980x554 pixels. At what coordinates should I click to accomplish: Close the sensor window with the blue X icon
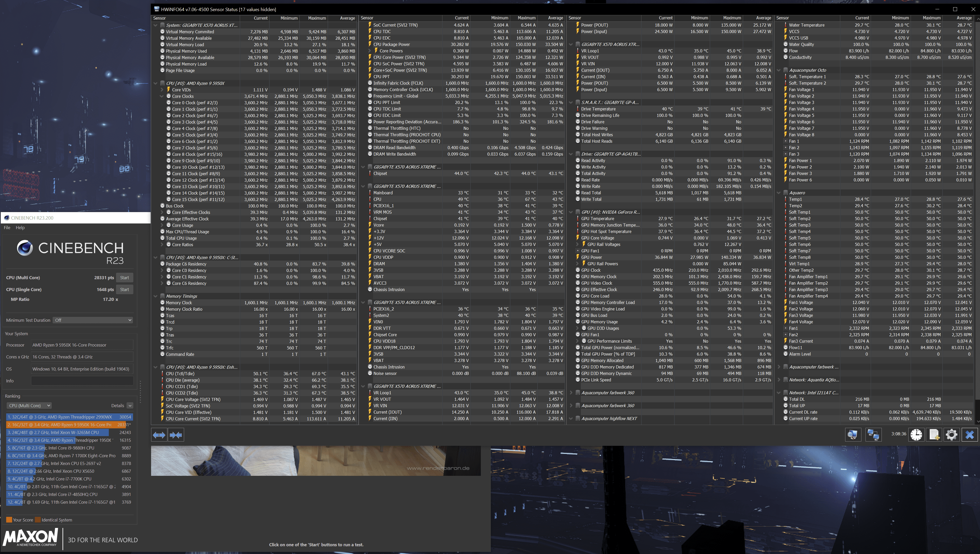pyautogui.click(x=970, y=435)
